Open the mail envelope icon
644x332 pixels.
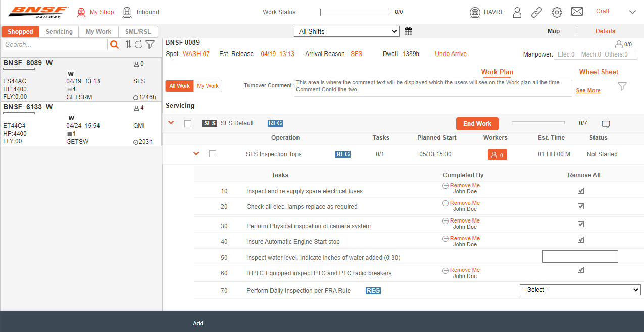pos(577,12)
